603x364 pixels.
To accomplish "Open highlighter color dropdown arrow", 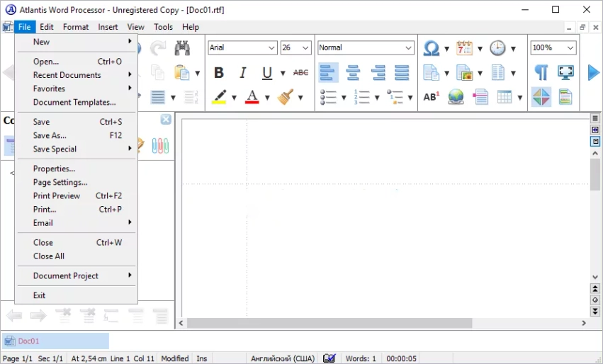I will tap(234, 98).
